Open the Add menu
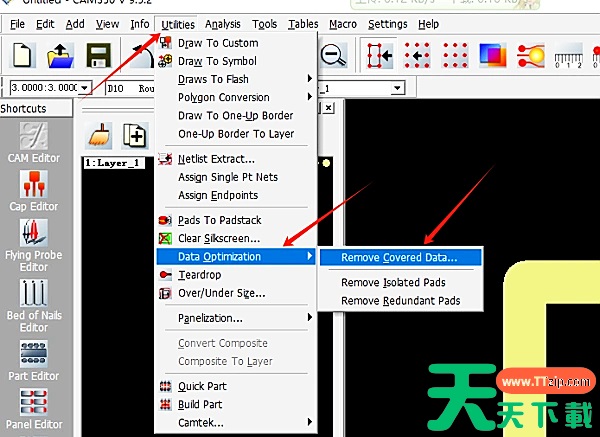 (x=75, y=24)
